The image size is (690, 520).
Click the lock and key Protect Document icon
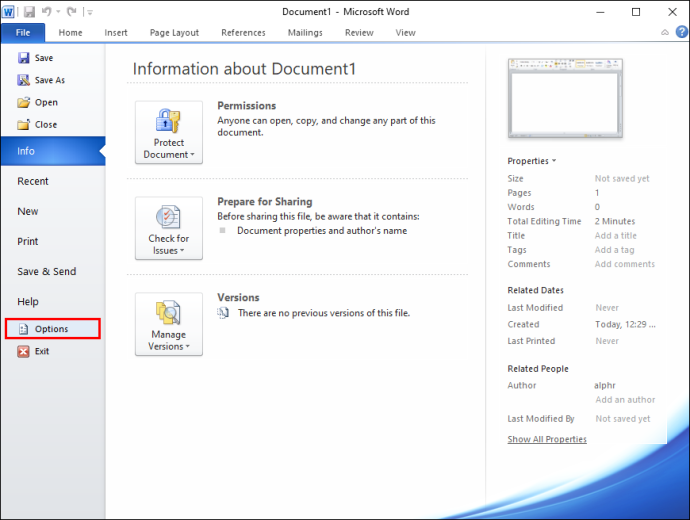168,121
